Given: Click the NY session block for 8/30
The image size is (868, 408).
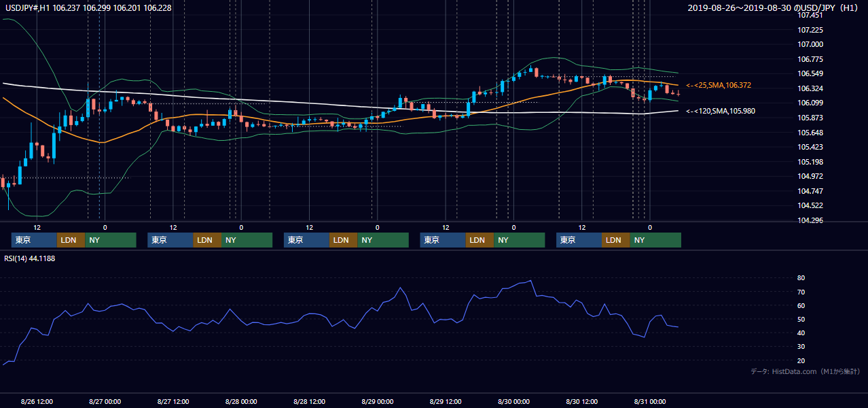Looking at the screenshot, I should [655, 240].
